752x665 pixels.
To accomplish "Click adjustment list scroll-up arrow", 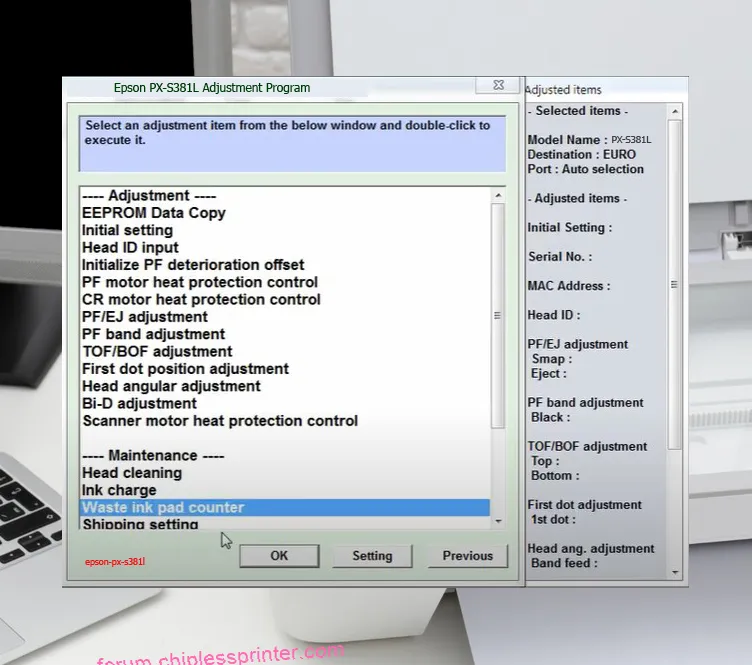I will point(498,195).
